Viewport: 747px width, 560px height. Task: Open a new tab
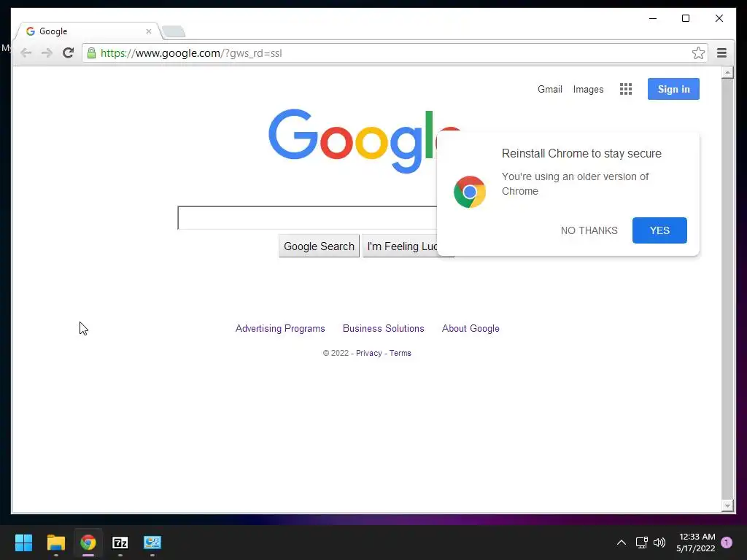click(x=174, y=31)
